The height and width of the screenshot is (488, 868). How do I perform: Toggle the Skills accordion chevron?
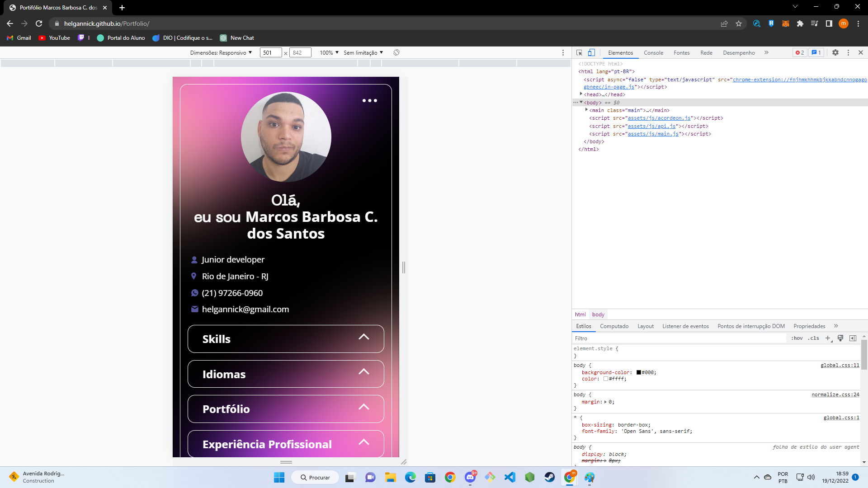(x=363, y=337)
